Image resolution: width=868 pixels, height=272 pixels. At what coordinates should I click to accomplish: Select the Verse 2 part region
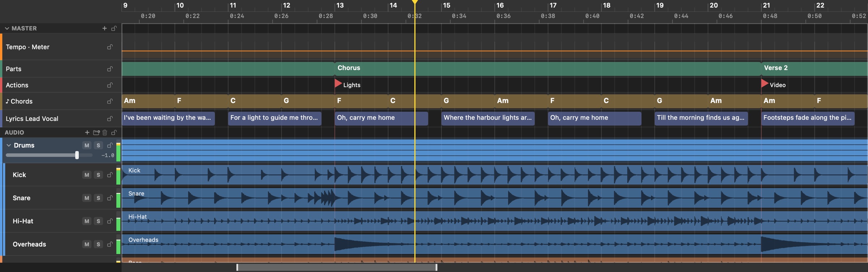tap(814, 68)
